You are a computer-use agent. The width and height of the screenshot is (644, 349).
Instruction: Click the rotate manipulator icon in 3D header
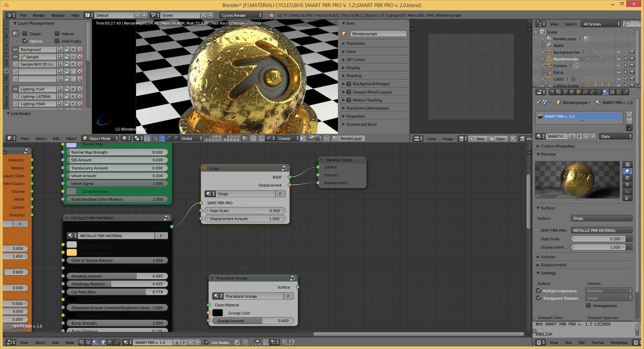(169, 138)
